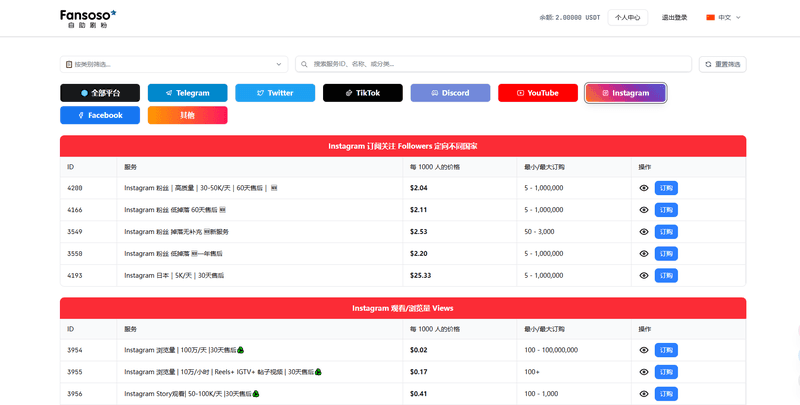The image size is (800, 405).
Task: View details for service 3956
Action: point(644,394)
